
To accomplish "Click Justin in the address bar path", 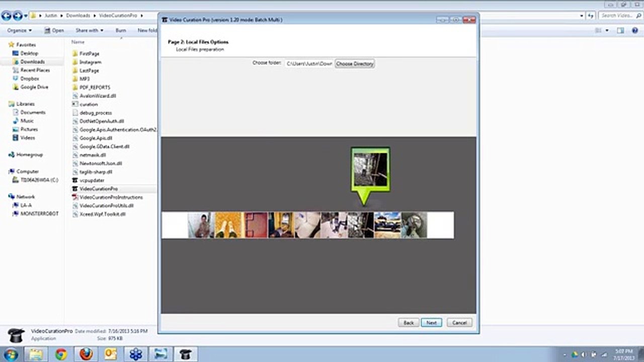I will tap(51, 16).
